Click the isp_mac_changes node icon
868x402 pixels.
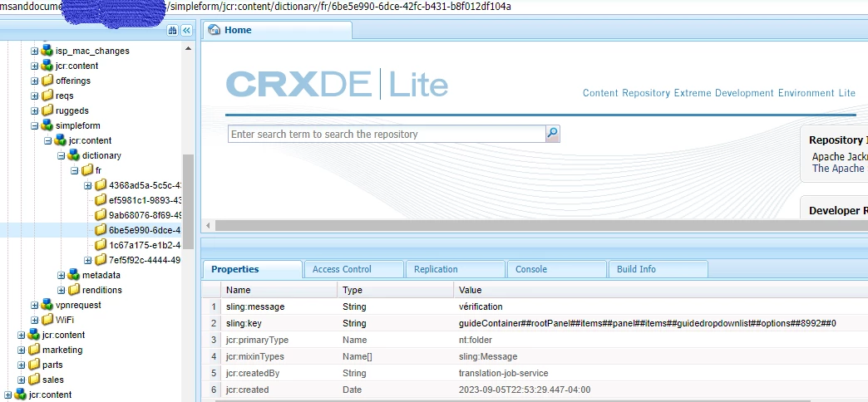47,51
